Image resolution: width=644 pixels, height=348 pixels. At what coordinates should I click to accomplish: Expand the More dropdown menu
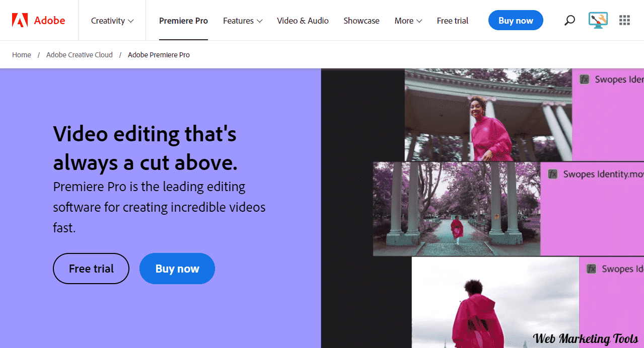tap(408, 21)
